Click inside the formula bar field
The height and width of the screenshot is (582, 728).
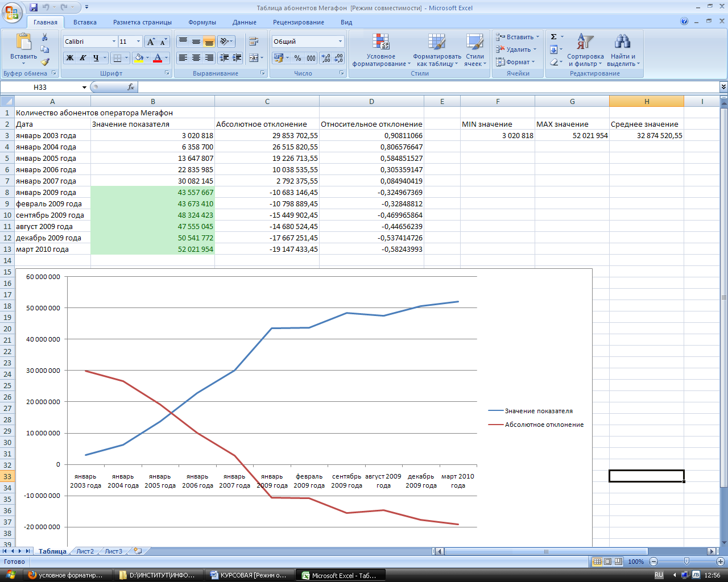click(x=428, y=87)
